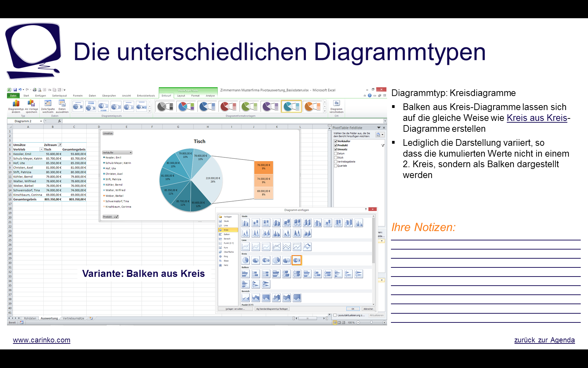Select the purple pie chart style

coord(270,106)
